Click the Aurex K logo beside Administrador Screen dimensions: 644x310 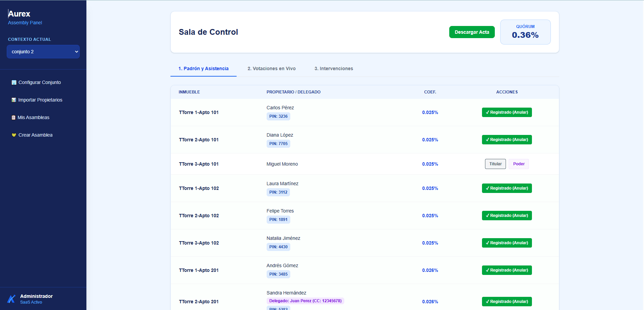coord(11,299)
